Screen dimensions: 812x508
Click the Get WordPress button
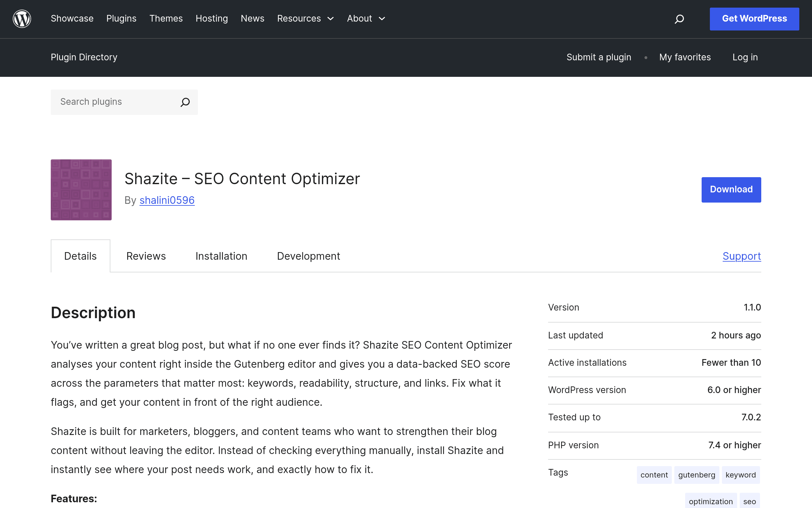[754, 19]
